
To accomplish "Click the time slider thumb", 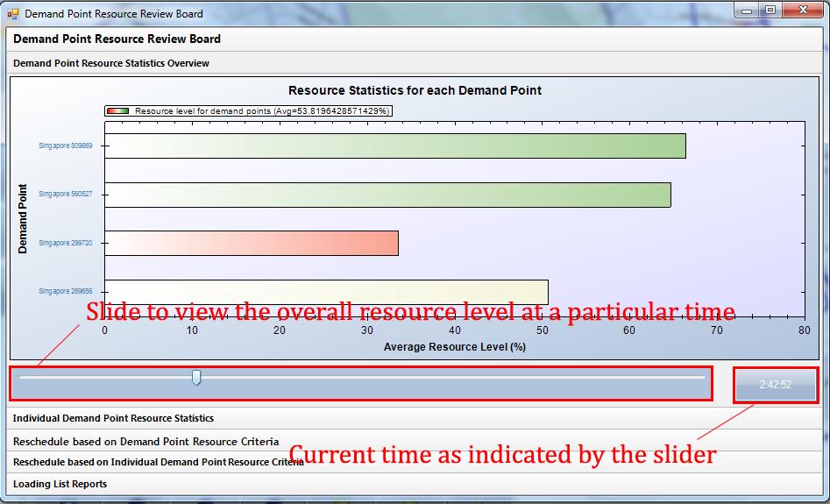I will coord(196,378).
